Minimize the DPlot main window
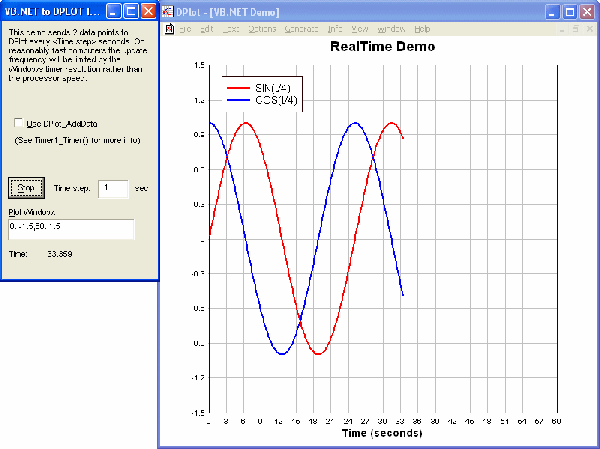 click(x=552, y=12)
